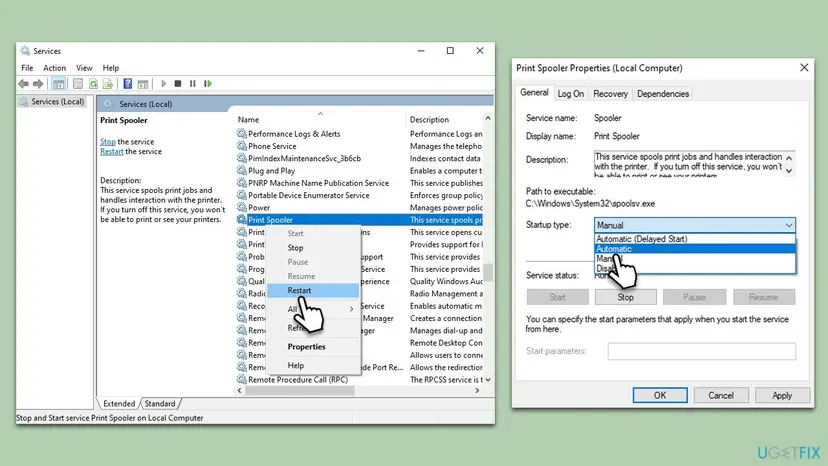
Task: Open the File menu in Services
Action: tap(27, 68)
